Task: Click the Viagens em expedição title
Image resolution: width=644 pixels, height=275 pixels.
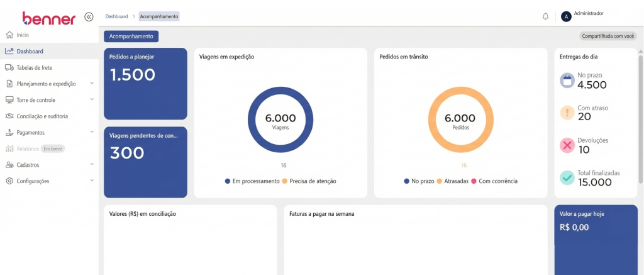Action: pyautogui.click(x=226, y=57)
